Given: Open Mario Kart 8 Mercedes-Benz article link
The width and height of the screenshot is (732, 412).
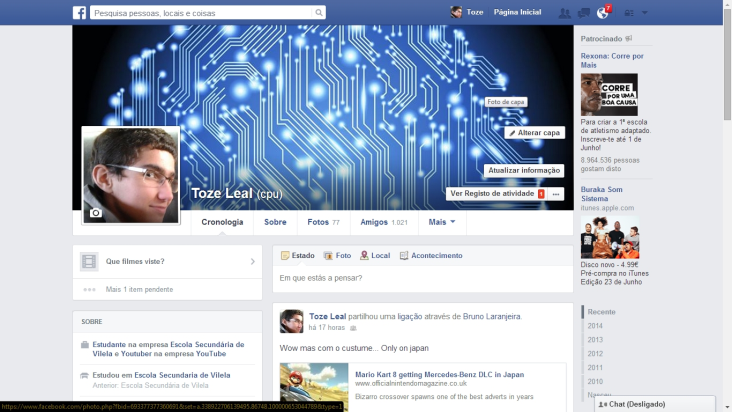Looking at the screenshot, I should (x=439, y=375).
